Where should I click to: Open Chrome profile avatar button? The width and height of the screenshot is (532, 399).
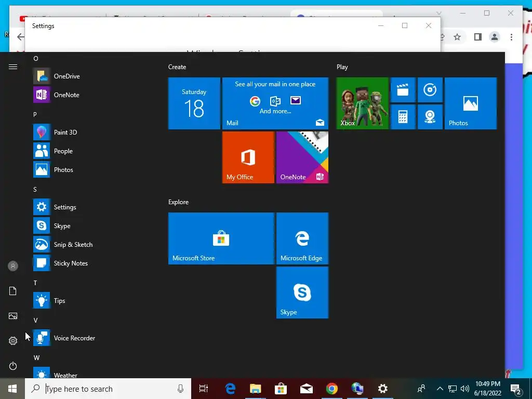pos(495,37)
